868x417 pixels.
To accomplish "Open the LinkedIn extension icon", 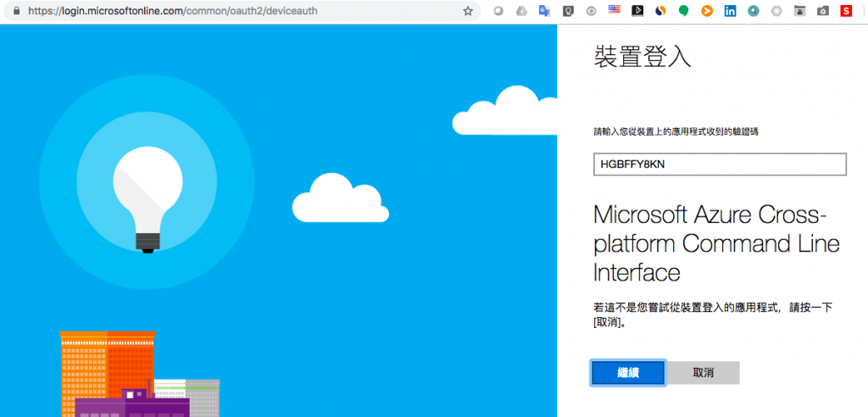I will tap(730, 10).
